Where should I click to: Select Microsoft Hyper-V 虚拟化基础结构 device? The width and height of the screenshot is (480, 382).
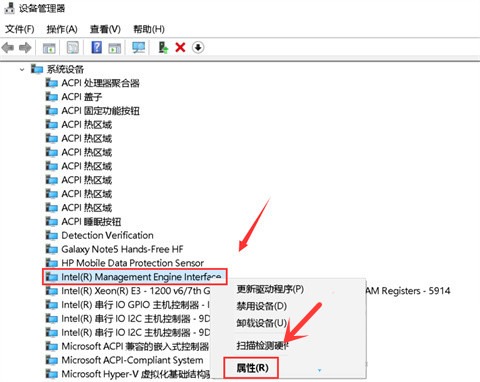click(x=128, y=374)
